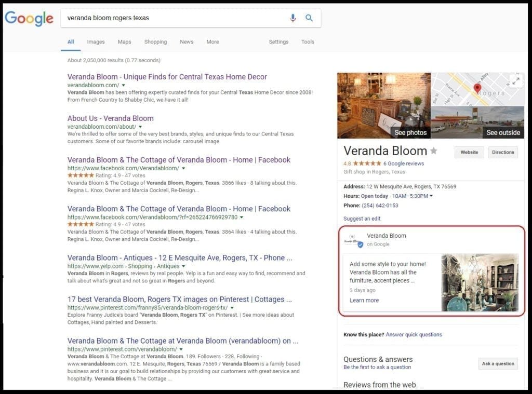532x394 pixels.
Task: Activate voice search microphone icon
Action: coord(293,18)
